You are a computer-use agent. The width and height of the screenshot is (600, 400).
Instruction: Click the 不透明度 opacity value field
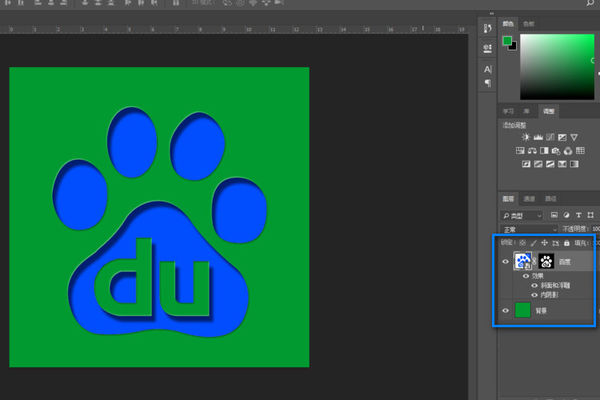(596, 229)
